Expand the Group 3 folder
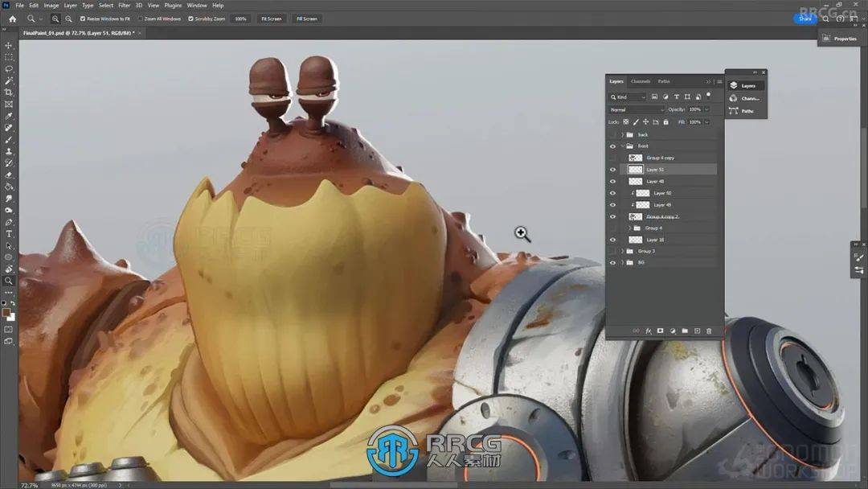Image resolution: width=868 pixels, height=489 pixels. pos(622,251)
